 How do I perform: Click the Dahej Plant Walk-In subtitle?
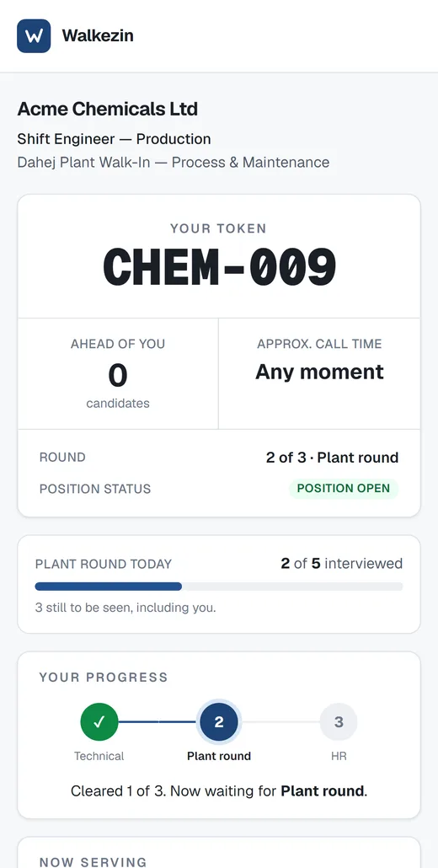click(x=174, y=162)
